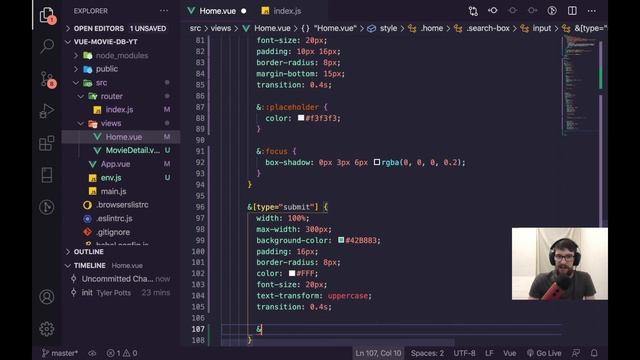This screenshot has width=640, height=360.
Task: Expand the Outline section
Action: 120,252
